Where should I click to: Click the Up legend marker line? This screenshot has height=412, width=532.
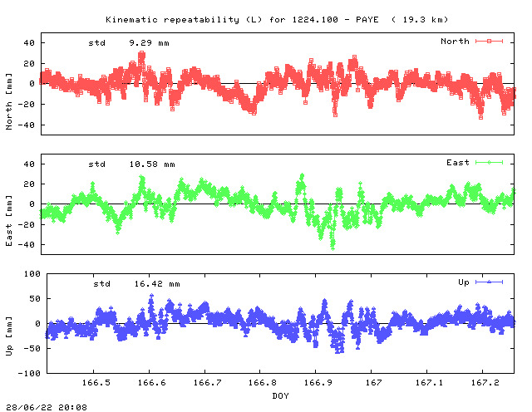click(489, 282)
